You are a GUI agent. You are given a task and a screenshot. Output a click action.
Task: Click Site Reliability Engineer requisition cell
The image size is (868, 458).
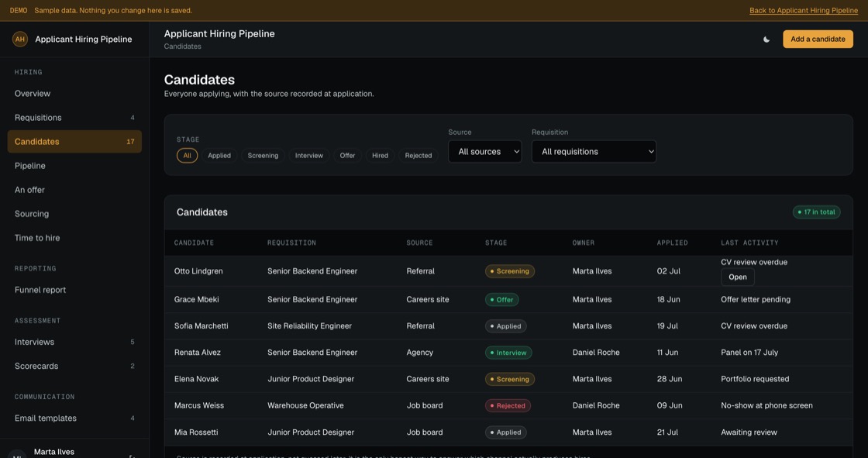tap(309, 326)
